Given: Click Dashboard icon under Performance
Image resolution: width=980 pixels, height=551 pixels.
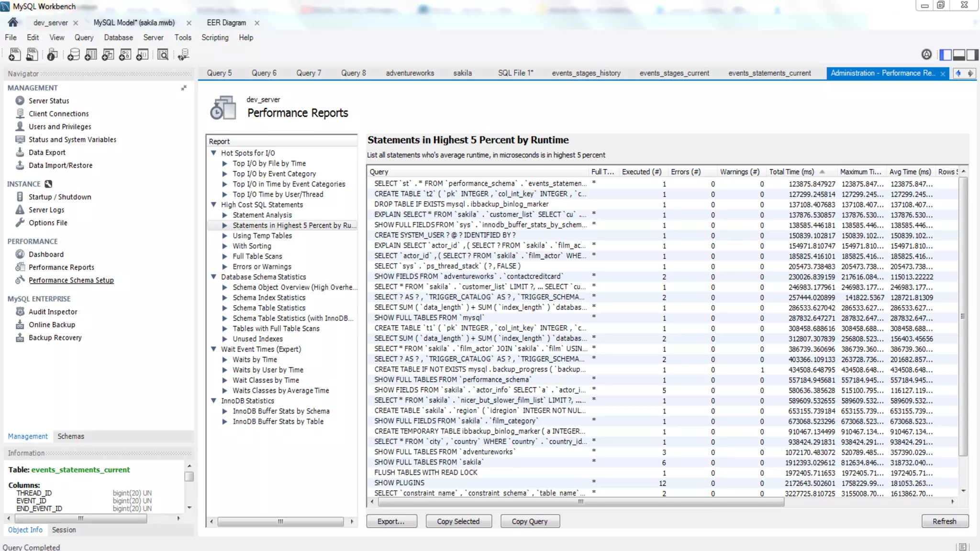Looking at the screenshot, I should click(x=20, y=254).
